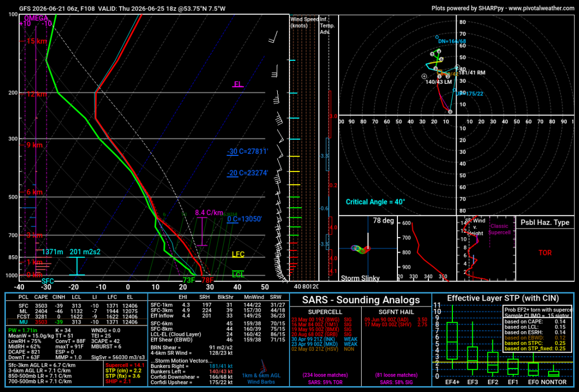Image resolution: width=579 pixels, height=392 pixels.
Task: Click the Inf. Temp. Adv. panel header
Action: click(x=327, y=26)
